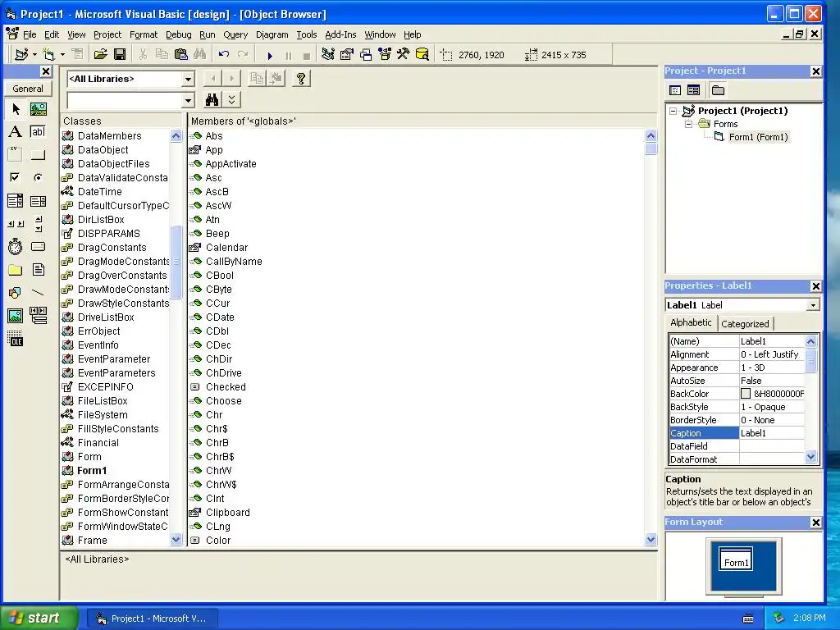Click the BackColor color swatch
840x630 pixels.
click(745, 394)
